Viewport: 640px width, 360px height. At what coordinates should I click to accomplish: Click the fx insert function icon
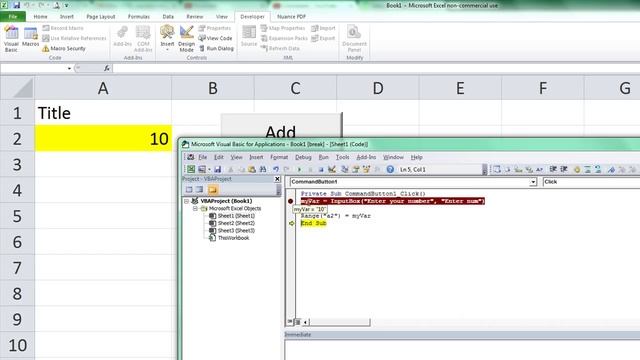click(107, 68)
